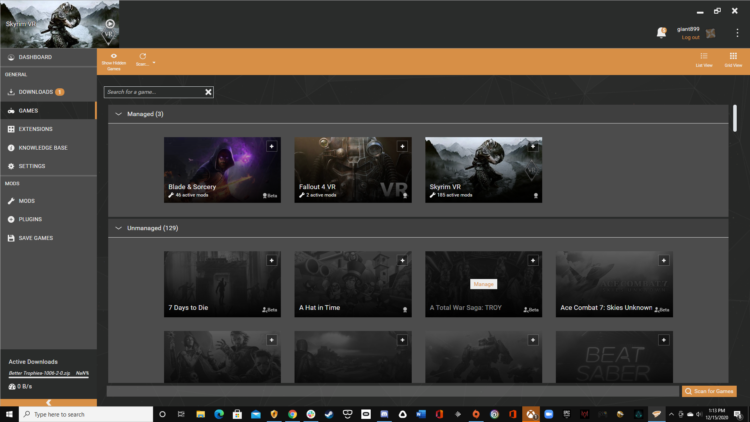Clear the game search box
Viewport: 750px width, 422px height.
click(x=209, y=92)
